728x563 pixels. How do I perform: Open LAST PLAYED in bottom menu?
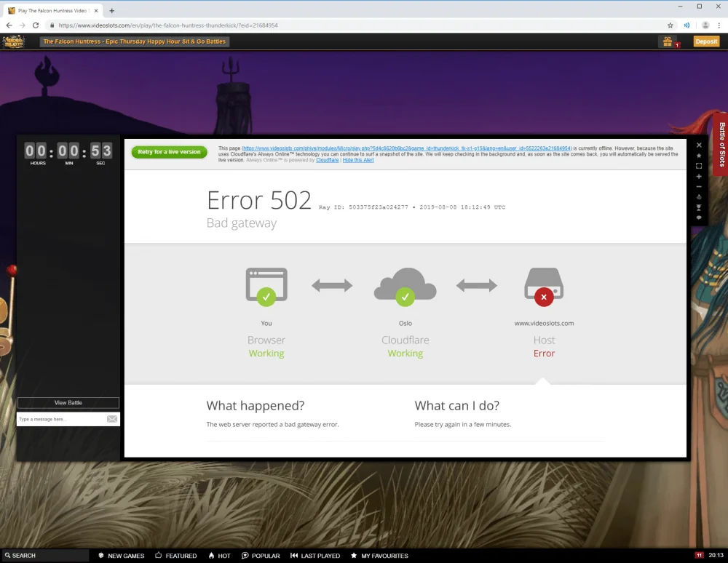click(315, 556)
